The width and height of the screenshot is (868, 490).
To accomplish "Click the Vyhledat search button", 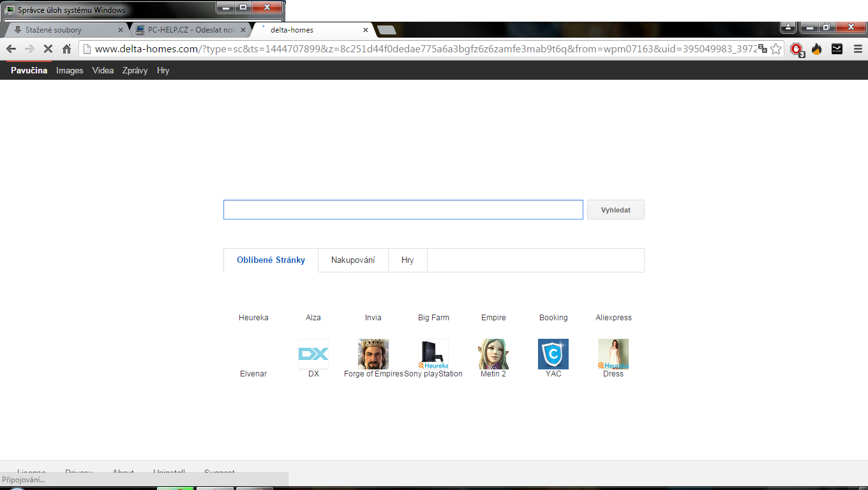I will (616, 210).
